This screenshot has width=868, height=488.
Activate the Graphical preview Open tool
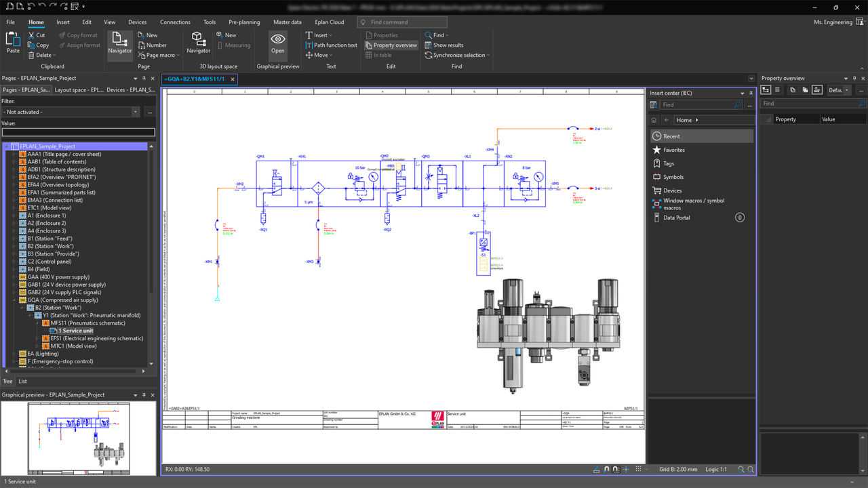click(277, 45)
